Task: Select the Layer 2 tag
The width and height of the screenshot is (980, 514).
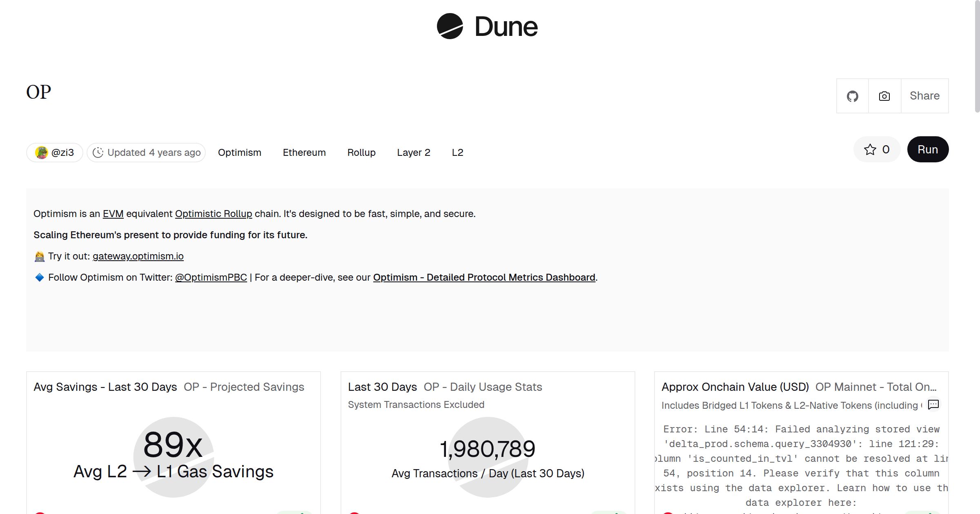Action: (x=413, y=153)
